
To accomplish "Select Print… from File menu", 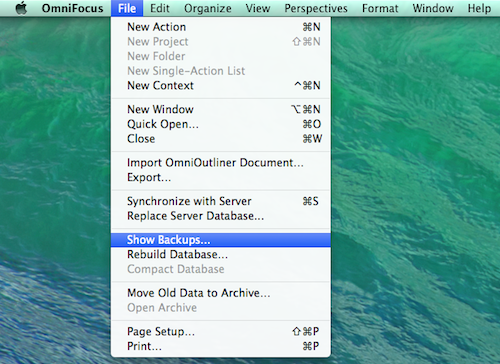I will [x=221, y=346].
